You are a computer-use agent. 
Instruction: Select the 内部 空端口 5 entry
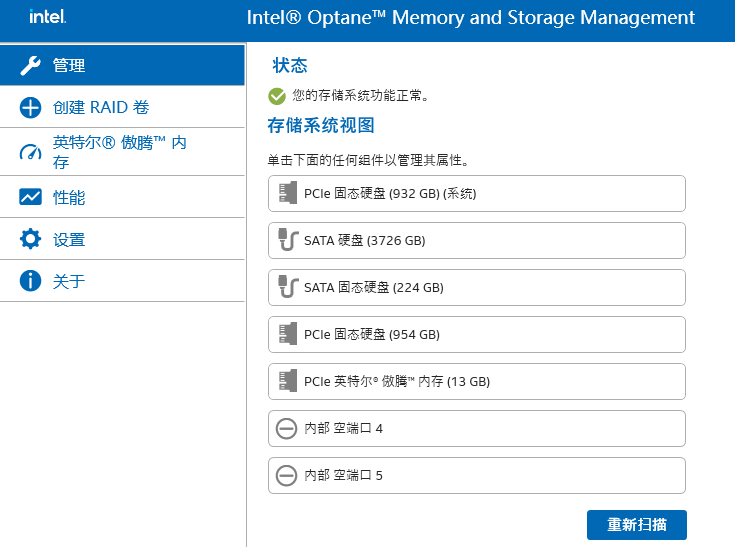476,475
